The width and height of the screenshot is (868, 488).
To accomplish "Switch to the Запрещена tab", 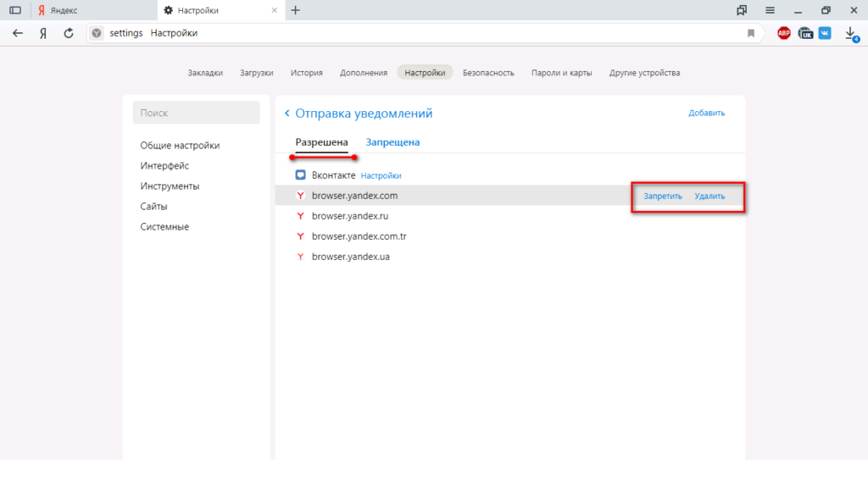I will click(392, 142).
